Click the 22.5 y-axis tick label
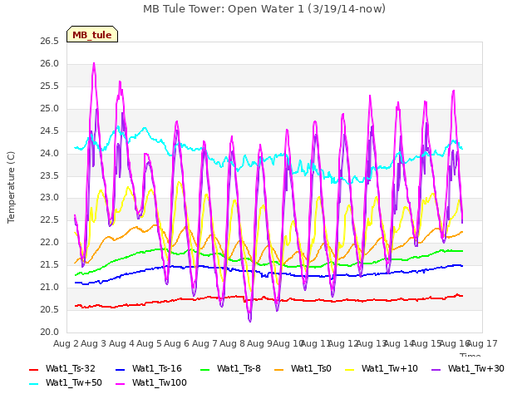Screen dimensions: 532x399 [50, 220]
